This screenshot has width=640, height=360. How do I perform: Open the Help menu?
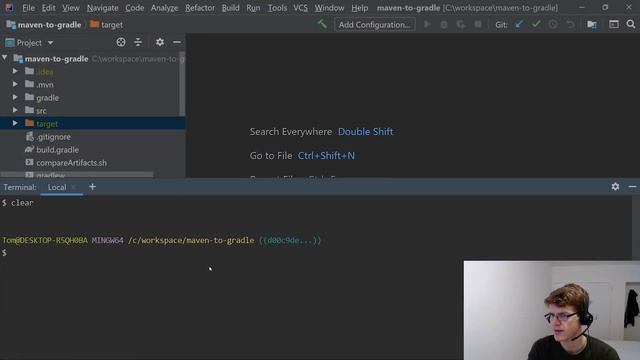(x=360, y=8)
